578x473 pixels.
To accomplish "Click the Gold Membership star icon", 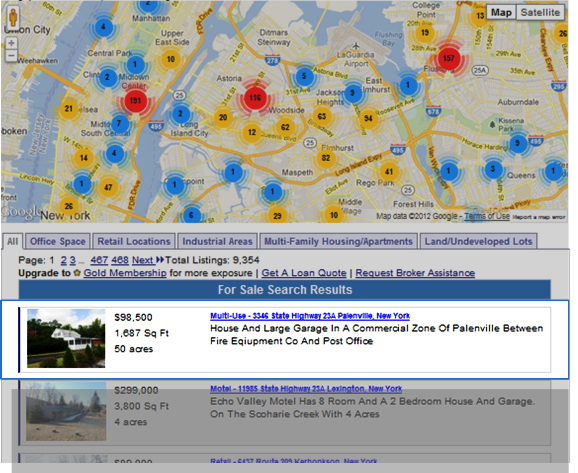I will click(77, 273).
